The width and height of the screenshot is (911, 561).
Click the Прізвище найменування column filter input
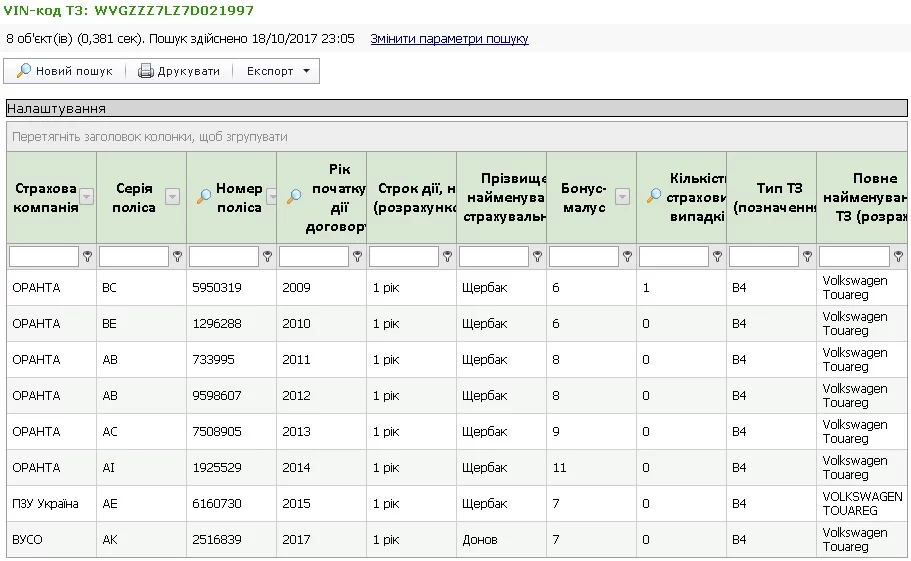(x=493, y=257)
